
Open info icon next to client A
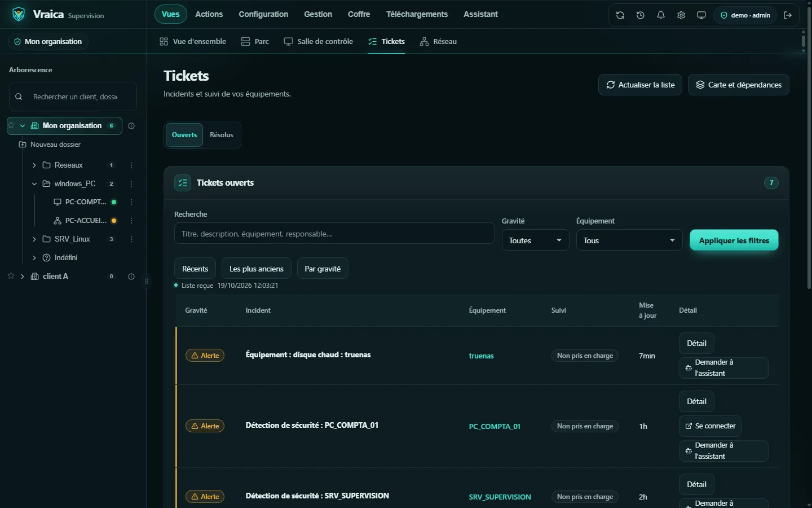click(131, 277)
